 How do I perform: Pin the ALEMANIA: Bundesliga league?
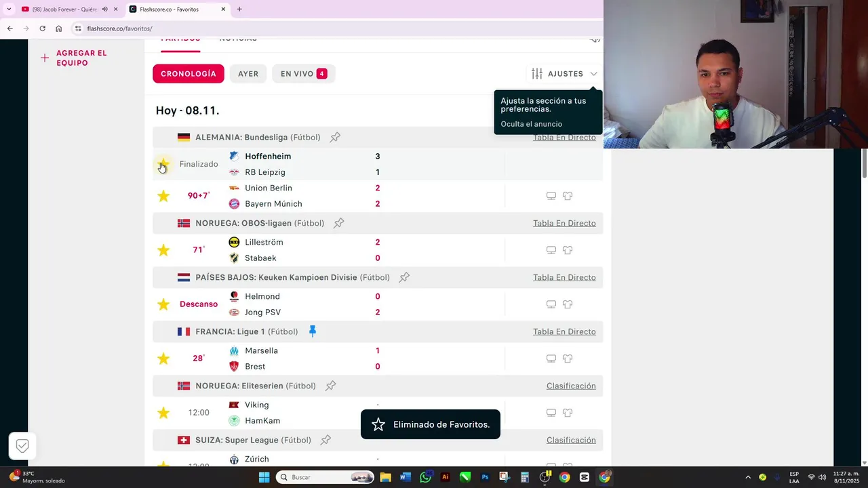click(335, 137)
